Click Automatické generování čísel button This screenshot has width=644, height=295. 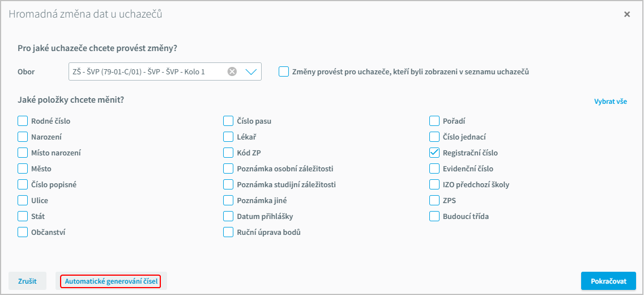pos(111,281)
